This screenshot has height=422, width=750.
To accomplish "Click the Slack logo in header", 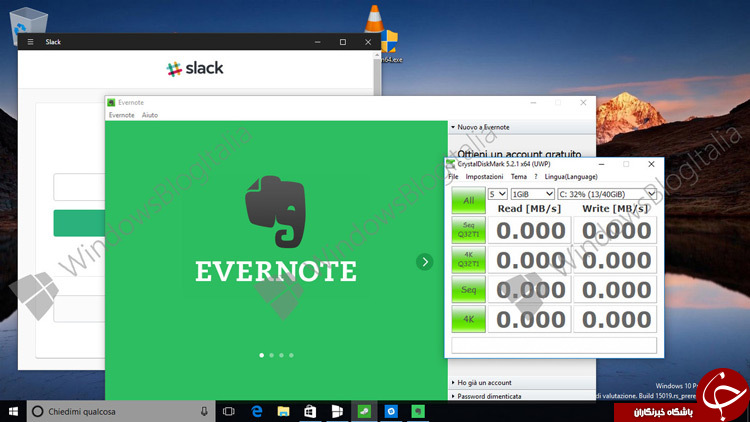I will (195, 68).
